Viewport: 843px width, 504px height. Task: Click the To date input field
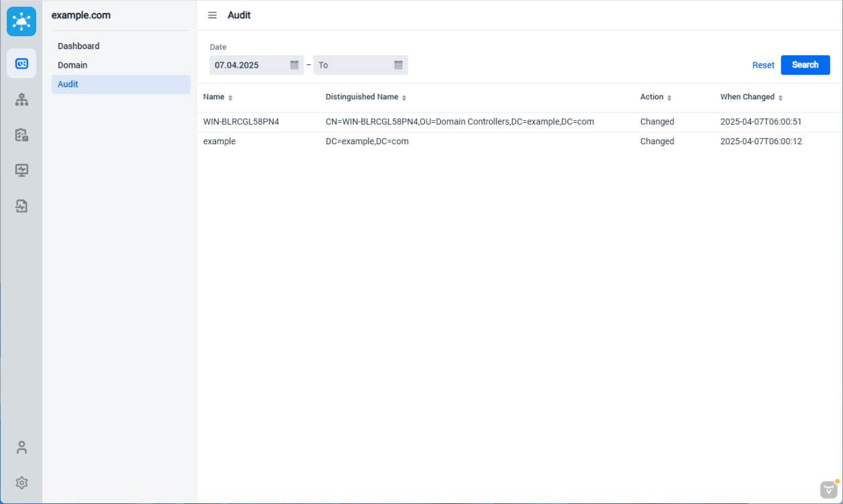coord(352,65)
